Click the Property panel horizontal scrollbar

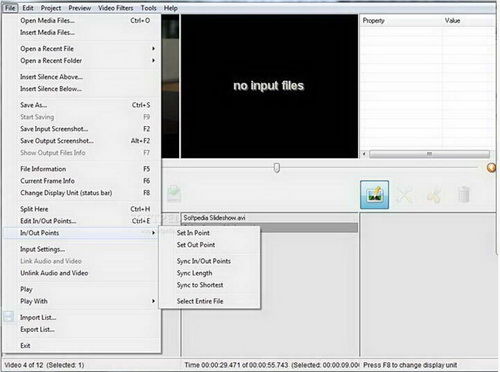tap(429, 154)
